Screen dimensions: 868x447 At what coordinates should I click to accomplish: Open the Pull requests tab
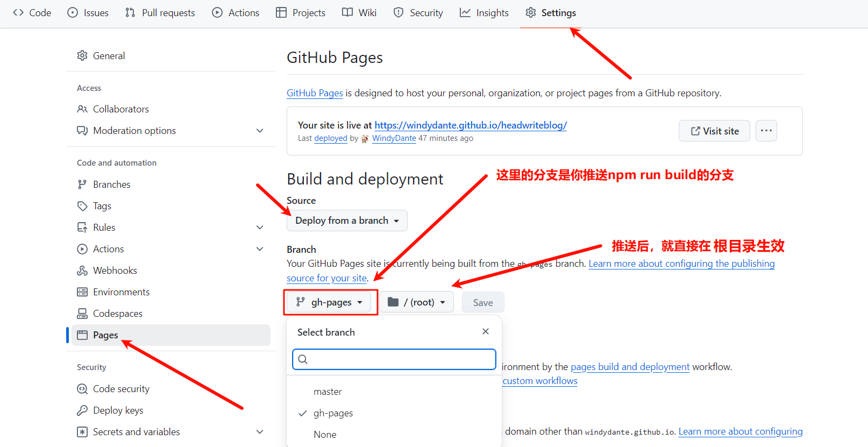point(160,12)
